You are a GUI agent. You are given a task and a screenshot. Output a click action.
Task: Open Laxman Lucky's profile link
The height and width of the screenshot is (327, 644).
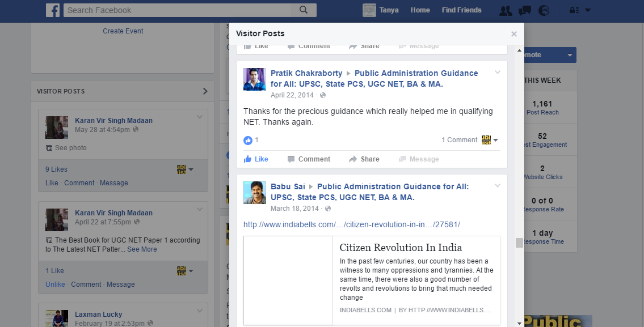99,315
